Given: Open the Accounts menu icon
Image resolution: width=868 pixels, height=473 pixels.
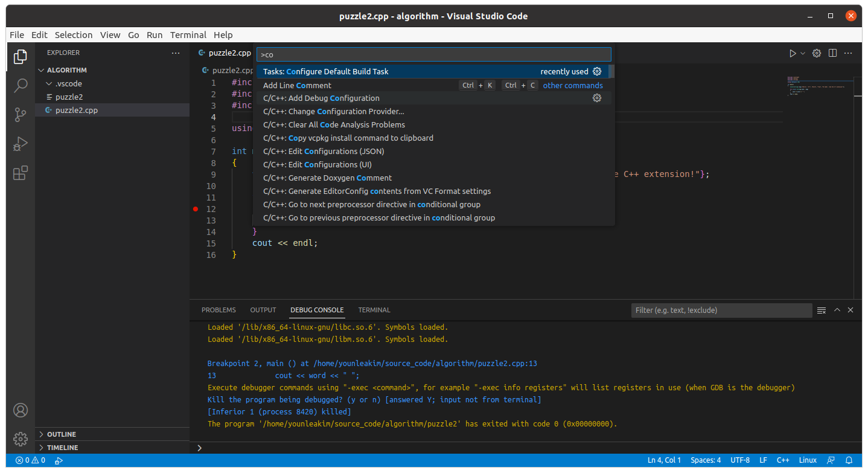Looking at the screenshot, I should (21, 410).
